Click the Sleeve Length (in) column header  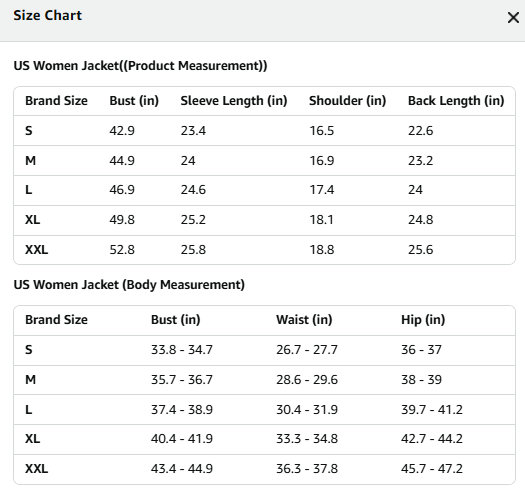[234, 101]
